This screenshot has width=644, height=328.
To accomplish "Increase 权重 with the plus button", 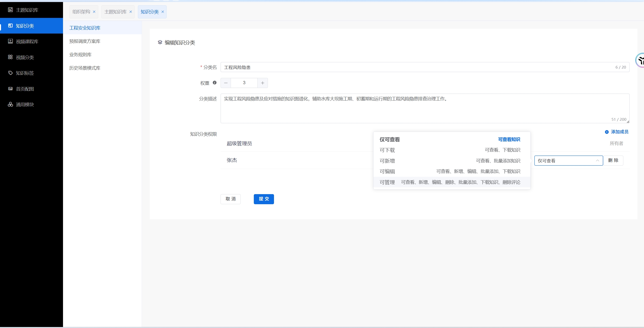I will [262, 83].
